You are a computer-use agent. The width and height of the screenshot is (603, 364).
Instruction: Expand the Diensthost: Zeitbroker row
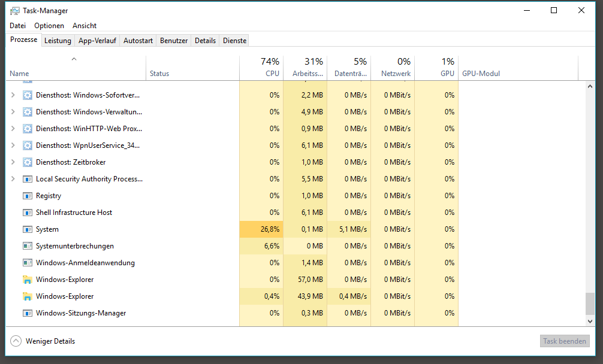pos(13,162)
